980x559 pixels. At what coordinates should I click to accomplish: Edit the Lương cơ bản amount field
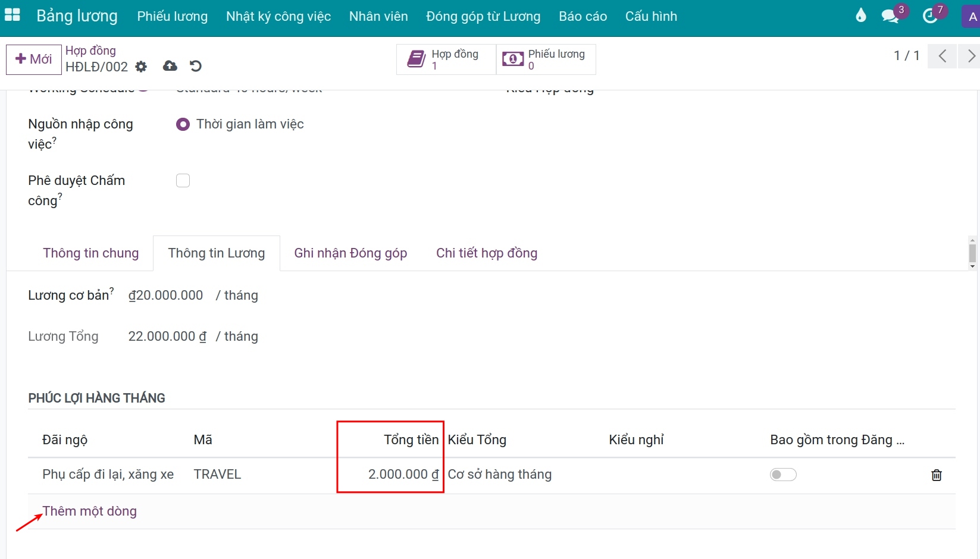click(x=166, y=296)
